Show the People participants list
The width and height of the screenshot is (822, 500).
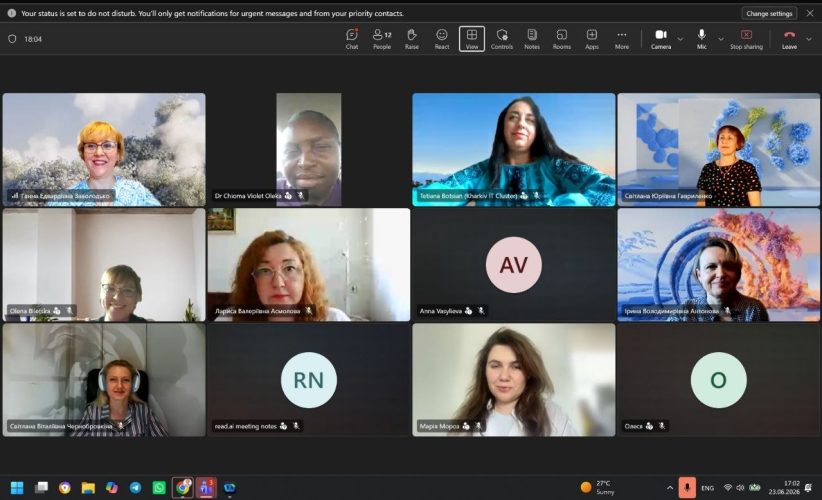382,39
